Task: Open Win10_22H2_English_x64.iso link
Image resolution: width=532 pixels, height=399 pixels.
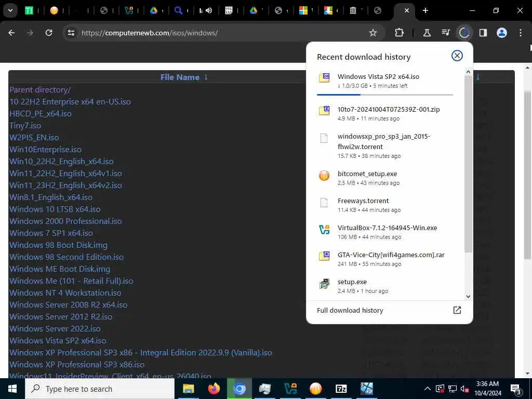Action: pos(61,161)
